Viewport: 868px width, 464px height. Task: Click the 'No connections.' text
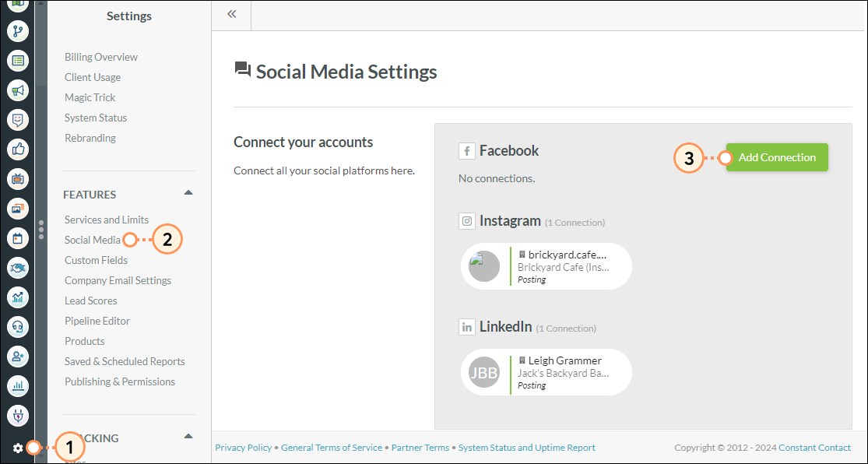point(497,178)
